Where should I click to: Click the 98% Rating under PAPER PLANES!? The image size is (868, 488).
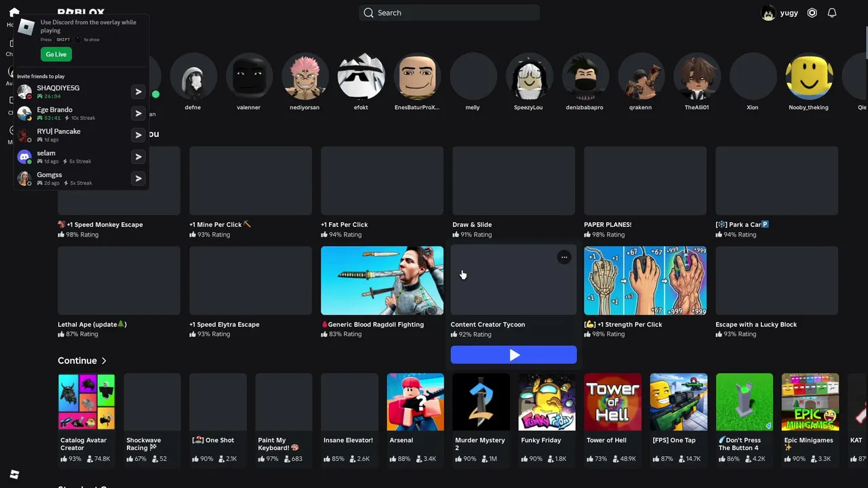[x=604, y=235]
